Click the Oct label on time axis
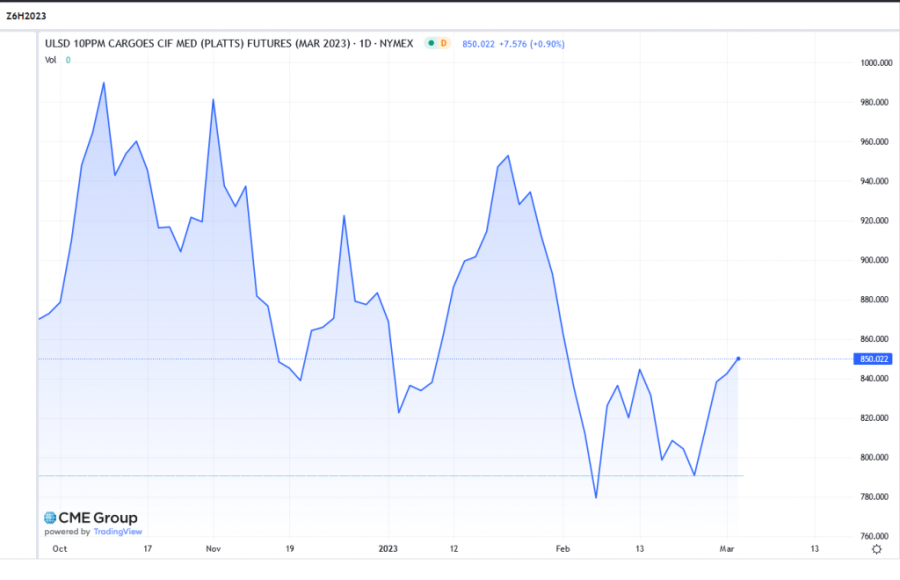The width and height of the screenshot is (900, 580). [x=59, y=549]
